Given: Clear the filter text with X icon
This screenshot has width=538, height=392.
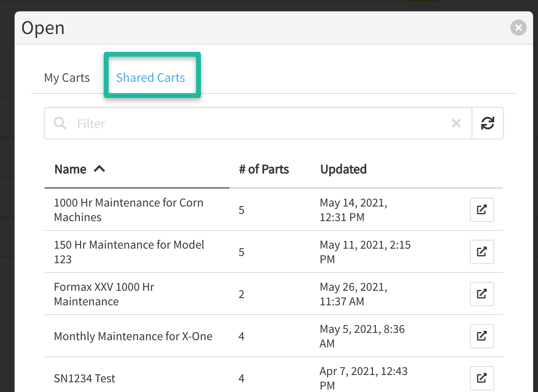Looking at the screenshot, I should coord(456,123).
